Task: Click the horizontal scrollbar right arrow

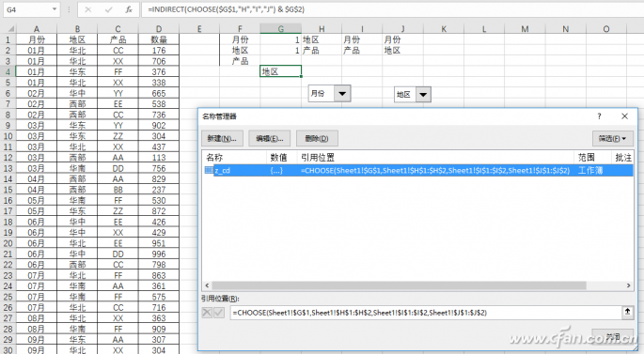Action: click(x=628, y=285)
